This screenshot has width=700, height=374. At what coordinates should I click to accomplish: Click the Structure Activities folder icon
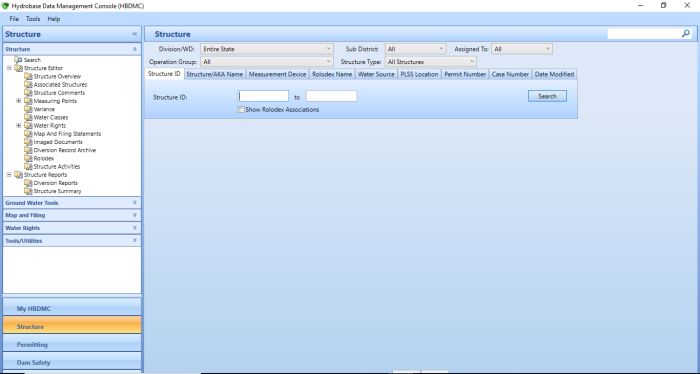point(28,166)
